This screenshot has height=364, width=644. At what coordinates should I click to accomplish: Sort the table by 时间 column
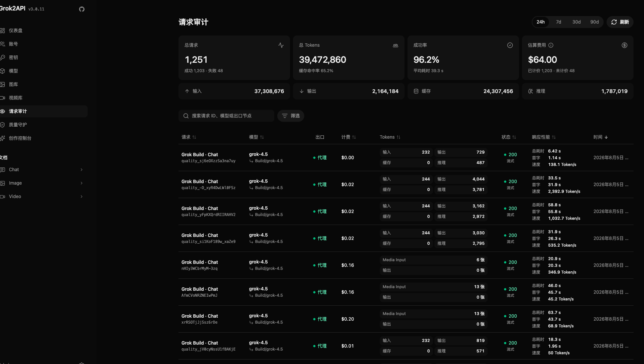pos(601,137)
